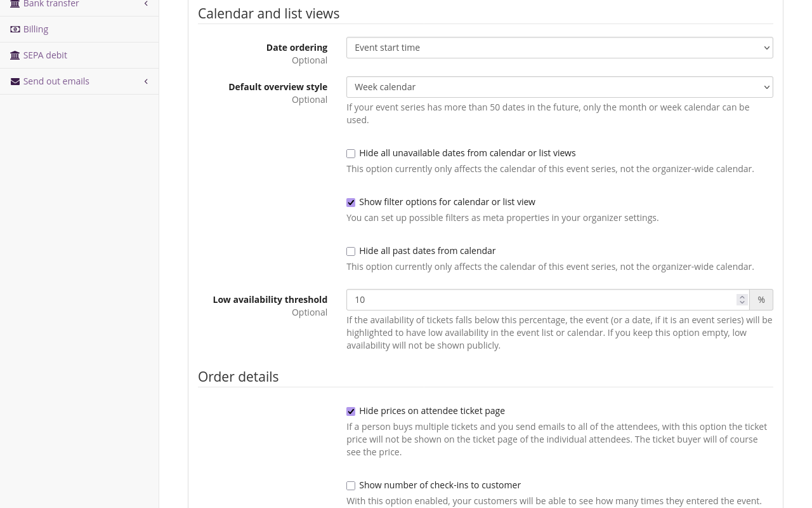Click the Send out emails envelope icon
812x508 pixels.
[15, 81]
